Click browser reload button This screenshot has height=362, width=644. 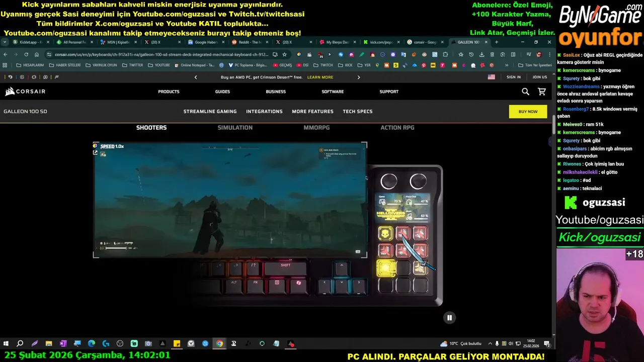[x=26, y=54]
